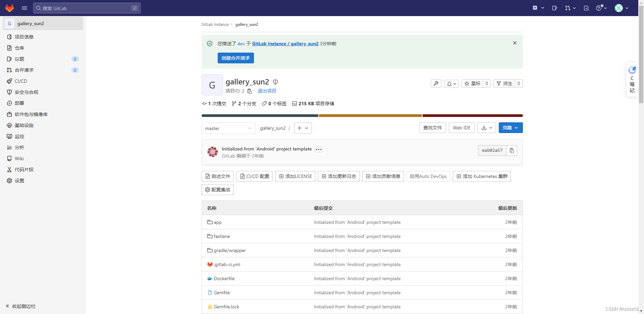The height and width of the screenshot is (314, 644).
Task: Open CI/CD configuration (CI/CD 配置) button
Action: click(255, 176)
